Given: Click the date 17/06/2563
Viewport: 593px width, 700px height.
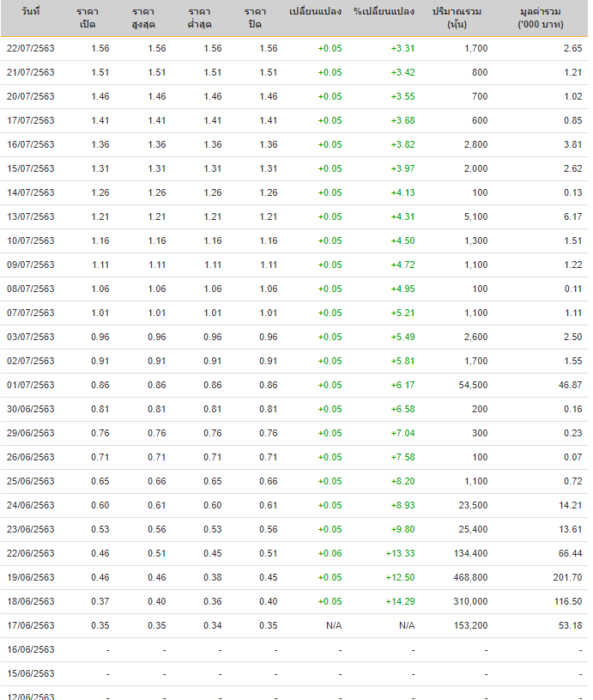Looking at the screenshot, I should click(30, 626).
